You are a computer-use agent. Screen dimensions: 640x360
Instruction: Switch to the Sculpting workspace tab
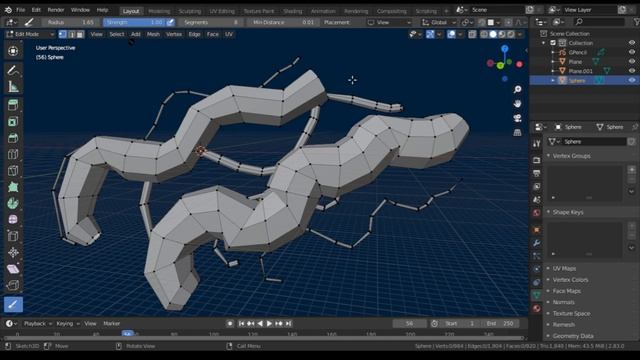coord(190,11)
